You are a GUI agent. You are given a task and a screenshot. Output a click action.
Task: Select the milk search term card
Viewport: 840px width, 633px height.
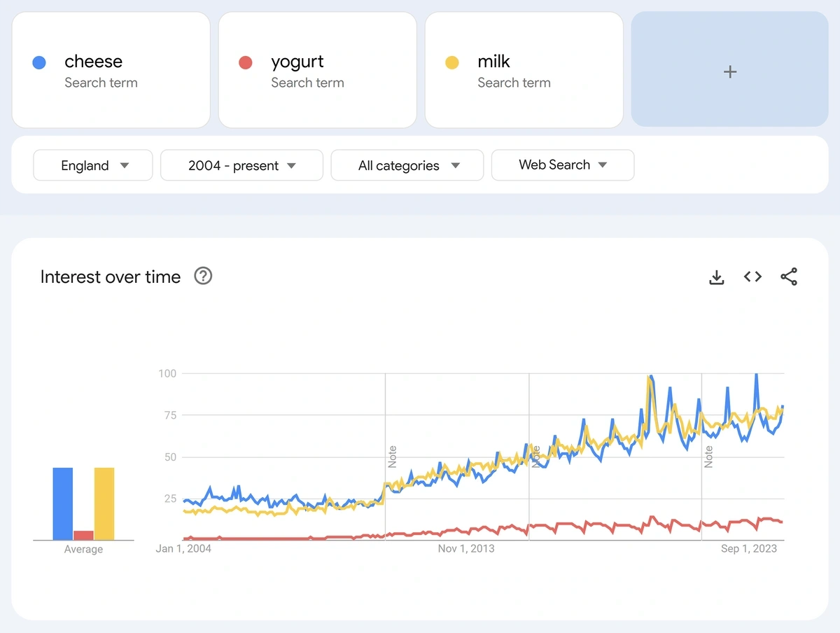(524, 70)
